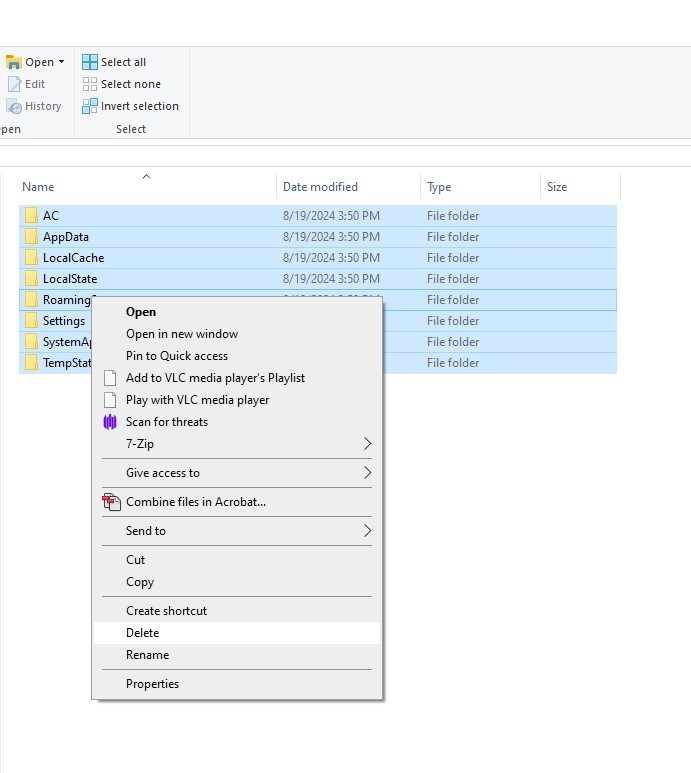Viewport: 691px width, 773px height.
Task: Open the 7-Zip menu entry
Action: click(237, 444)
